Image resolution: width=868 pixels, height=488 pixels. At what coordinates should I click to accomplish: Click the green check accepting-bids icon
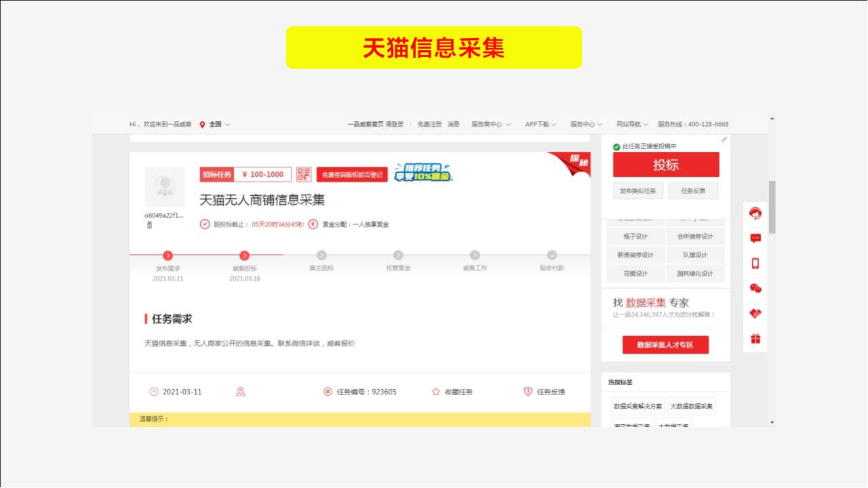(x=616, y=146)
